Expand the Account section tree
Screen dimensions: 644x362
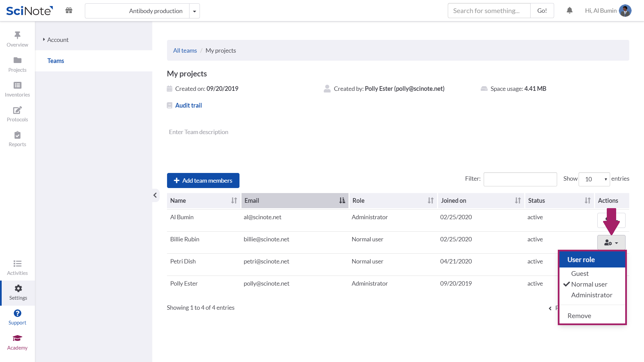(44, 39)
